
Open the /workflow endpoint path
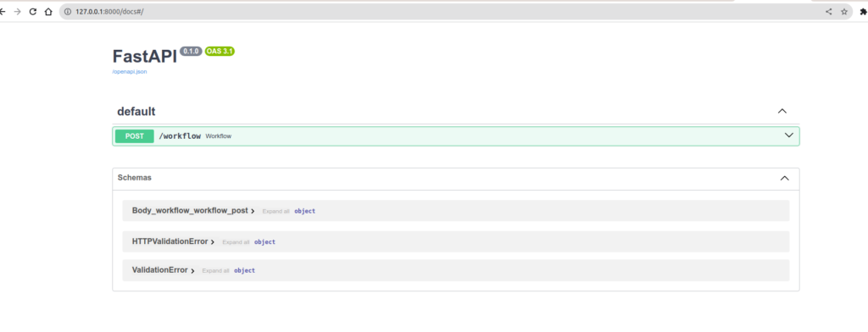coord(180,136)
